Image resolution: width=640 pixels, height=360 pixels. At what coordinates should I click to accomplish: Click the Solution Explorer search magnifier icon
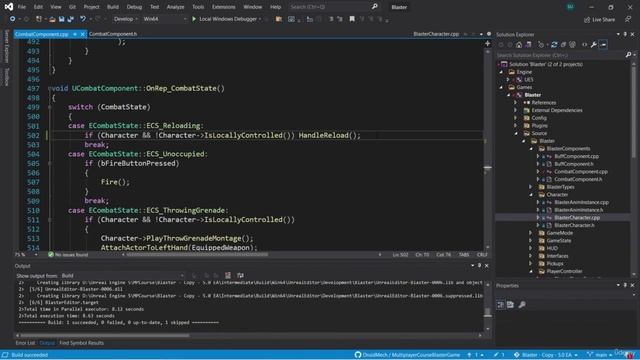628,55
